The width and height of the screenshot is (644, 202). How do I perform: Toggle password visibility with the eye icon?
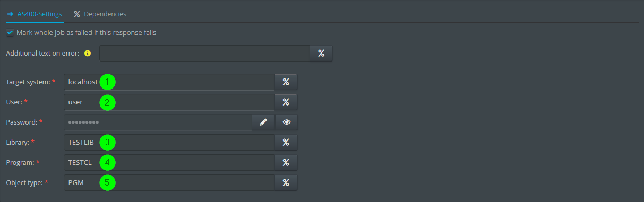287,122
